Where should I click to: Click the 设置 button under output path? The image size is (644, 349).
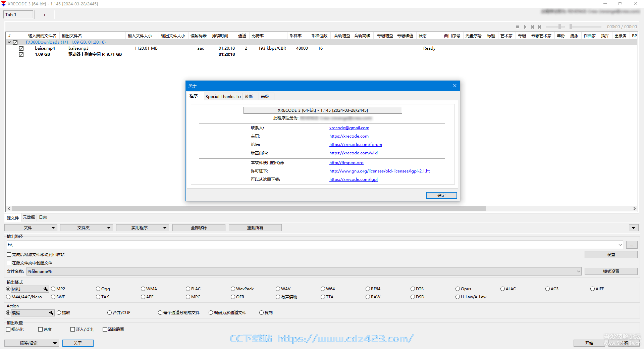611,255
